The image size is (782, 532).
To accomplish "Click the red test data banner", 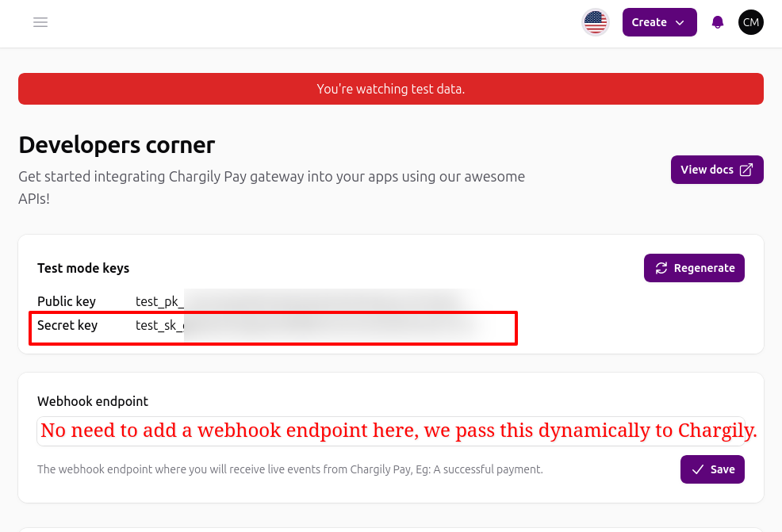I will point(391,89).
